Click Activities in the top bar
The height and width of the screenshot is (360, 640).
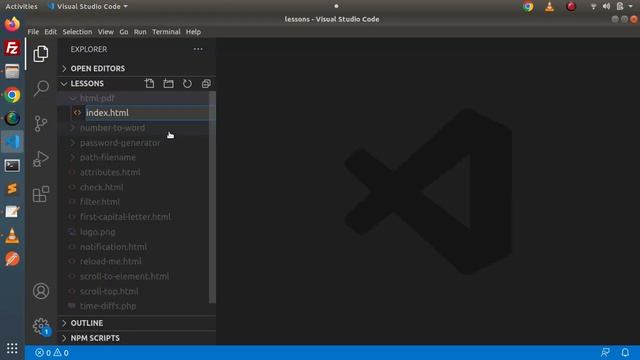coord(21,7)
